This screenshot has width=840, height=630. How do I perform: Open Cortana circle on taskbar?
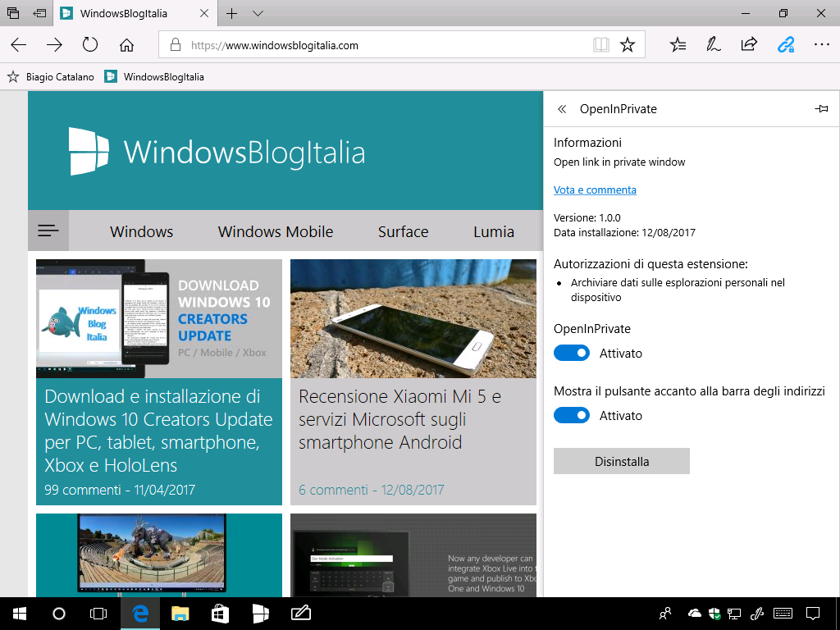[x=59, y=614]
